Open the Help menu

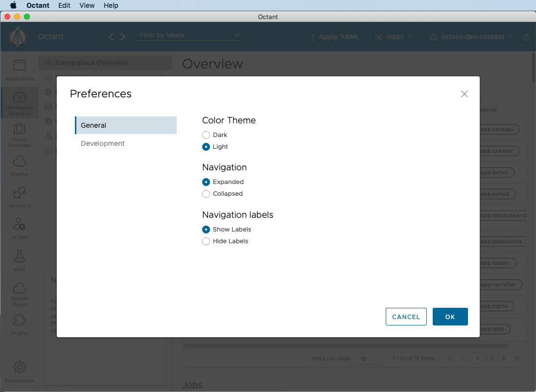pos(111,5)
